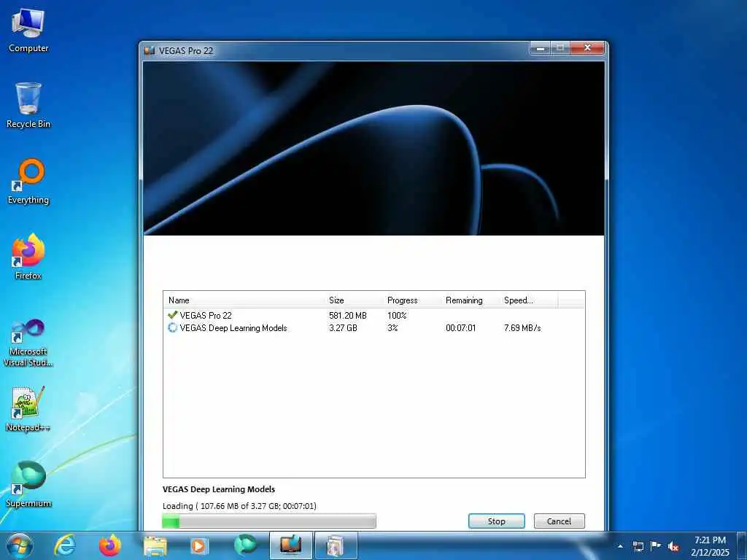The width and height of the screenshot is (747, 560).
Task: Click the 00:07:01 remaining time cell
Action: click(x=461, y=327)
